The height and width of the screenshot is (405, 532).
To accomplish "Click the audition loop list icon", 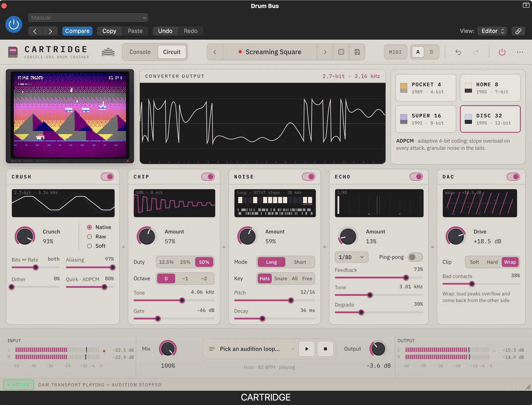I will coord(212,349).
